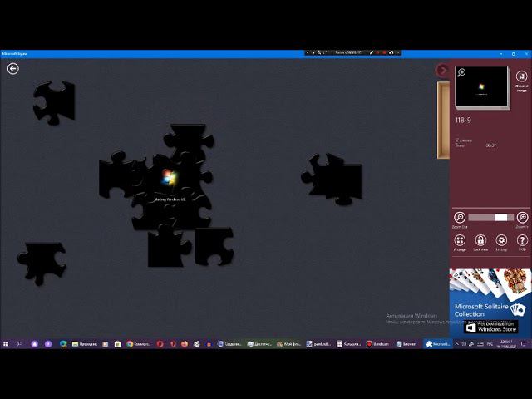Collapse the side panel with the arrow

point(442,70)
